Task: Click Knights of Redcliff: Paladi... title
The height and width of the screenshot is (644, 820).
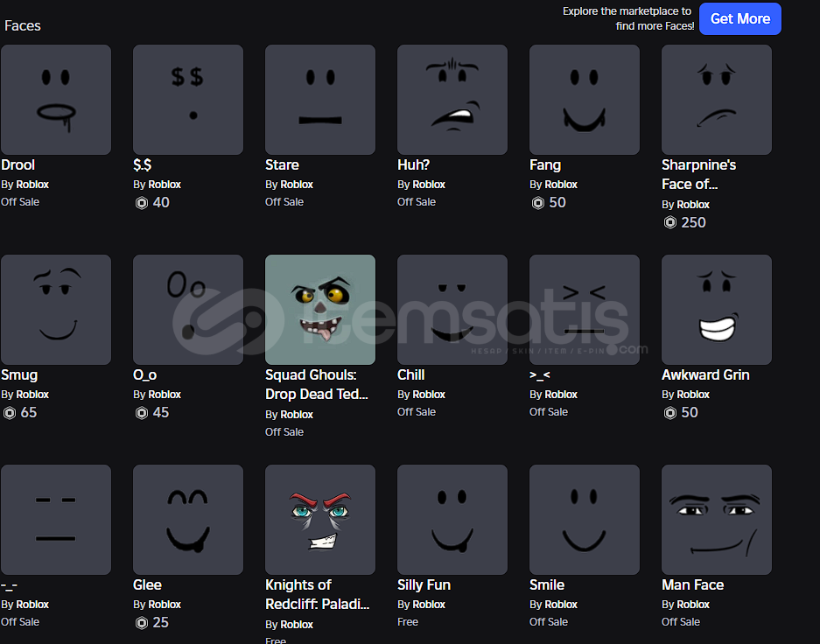Action: click(x=318, y=594)
